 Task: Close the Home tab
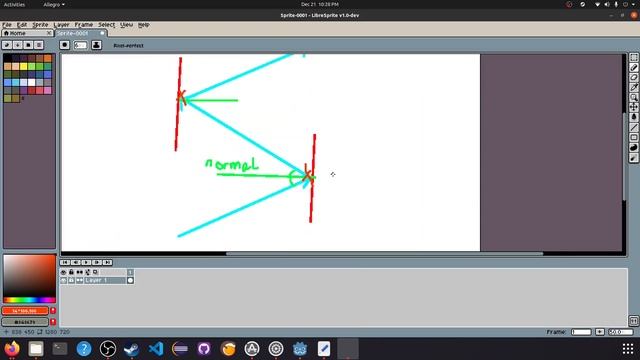point(49,33)
